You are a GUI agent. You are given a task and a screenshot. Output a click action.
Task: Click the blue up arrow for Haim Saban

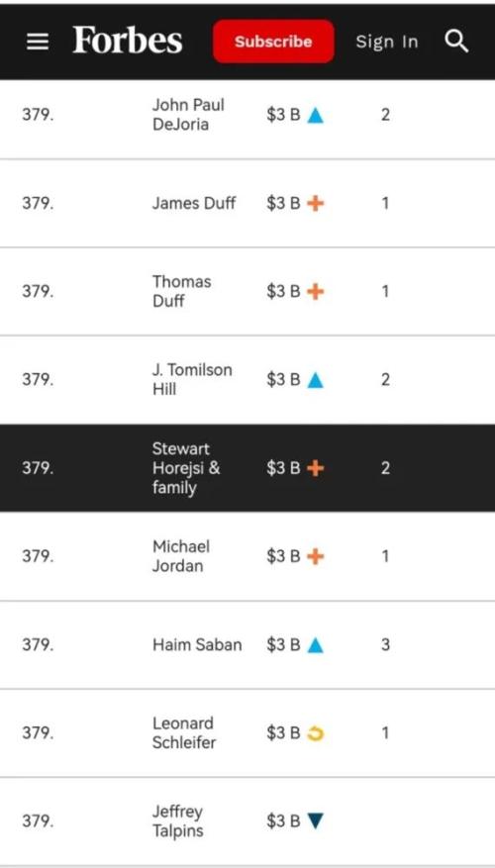point(315,645)
